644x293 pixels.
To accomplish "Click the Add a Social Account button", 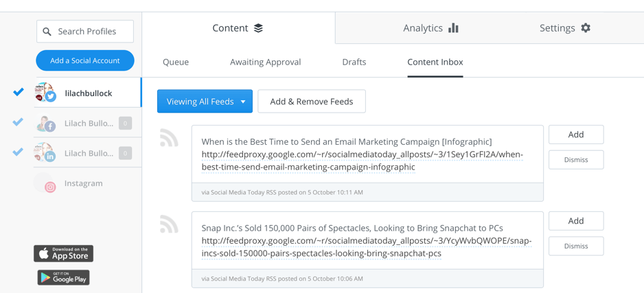I will click(85, 60).
